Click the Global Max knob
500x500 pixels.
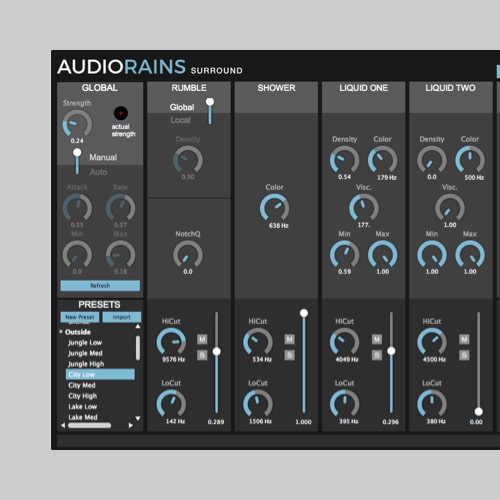pos(120,255)
